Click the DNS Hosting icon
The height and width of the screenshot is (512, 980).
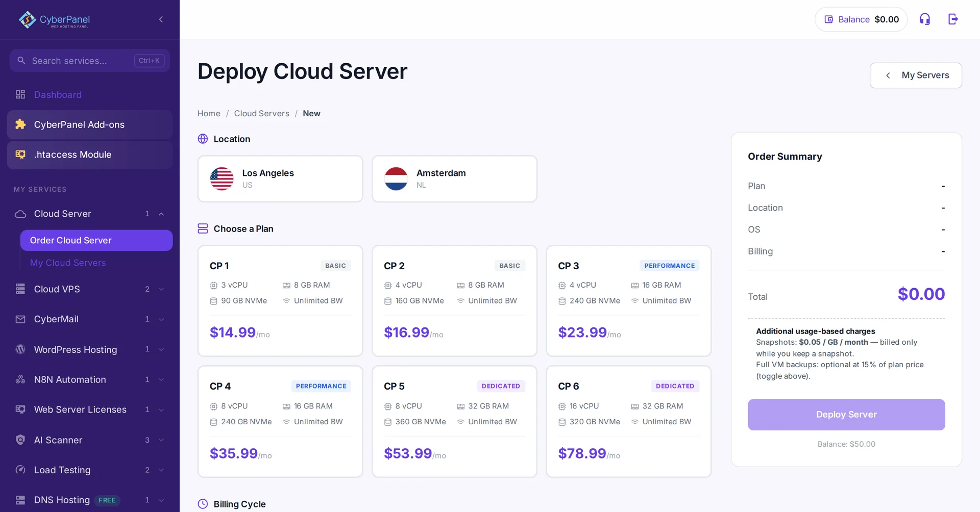(x=20, y=500)
